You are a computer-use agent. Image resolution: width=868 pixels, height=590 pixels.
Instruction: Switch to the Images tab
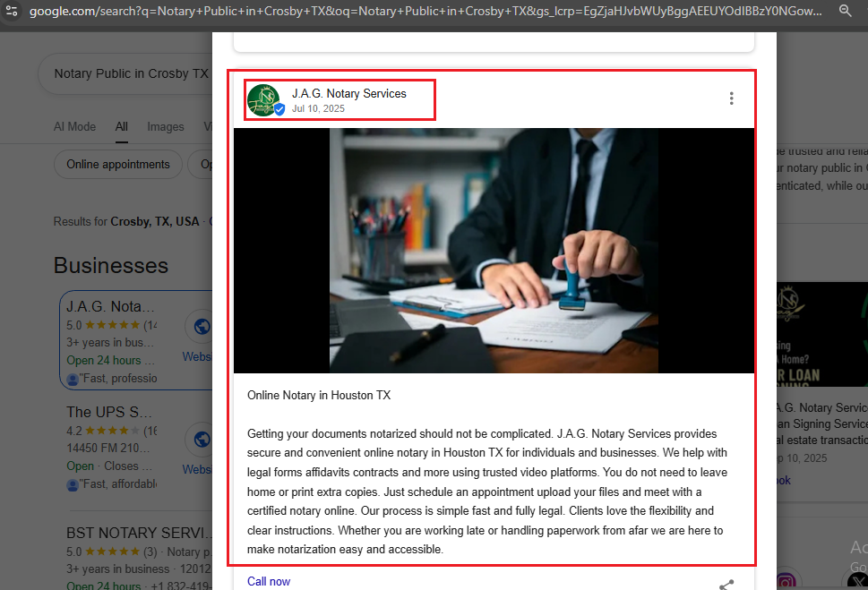click(166, 127)
